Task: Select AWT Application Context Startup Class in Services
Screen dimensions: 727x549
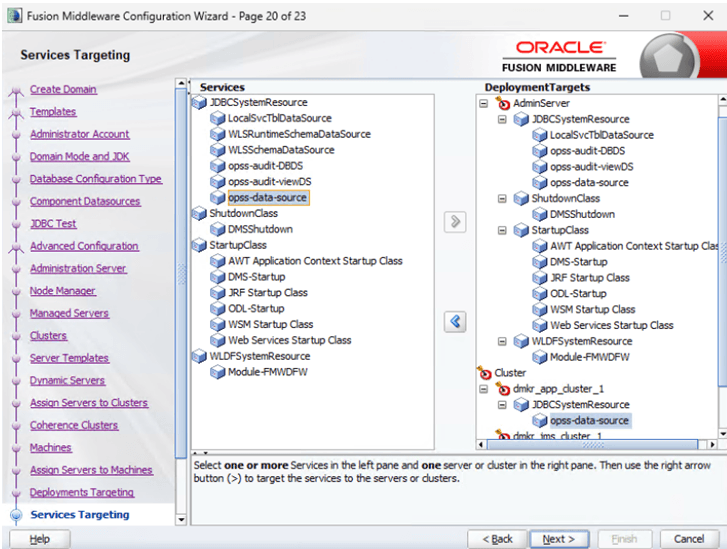Action: pyautogui.click(x=315, y=261)
